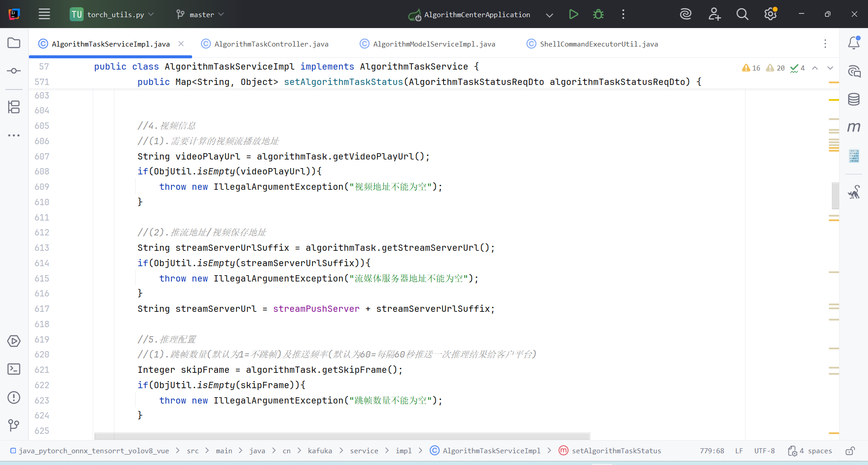Open the Terminal tool window
Screen dimensions: 868x465
coord(14,369)
